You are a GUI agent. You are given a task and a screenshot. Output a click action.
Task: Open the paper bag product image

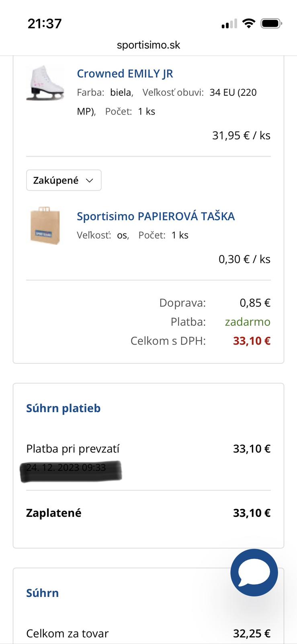click(x=45, y=226)
